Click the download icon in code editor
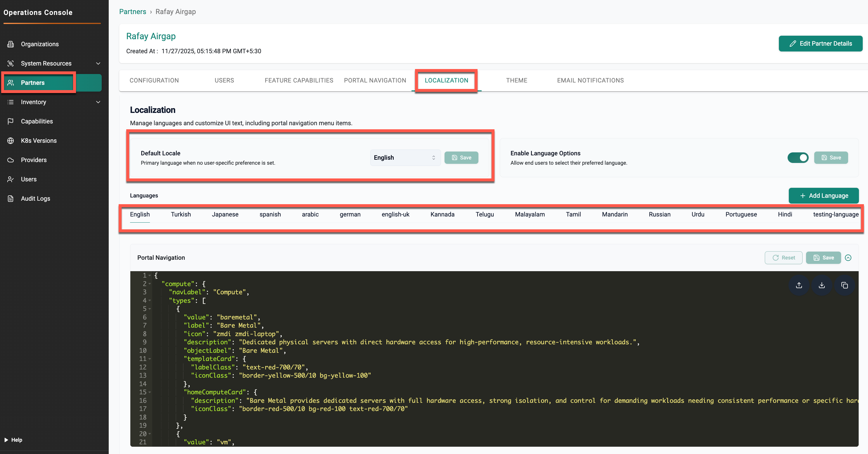 pos(822,285)
